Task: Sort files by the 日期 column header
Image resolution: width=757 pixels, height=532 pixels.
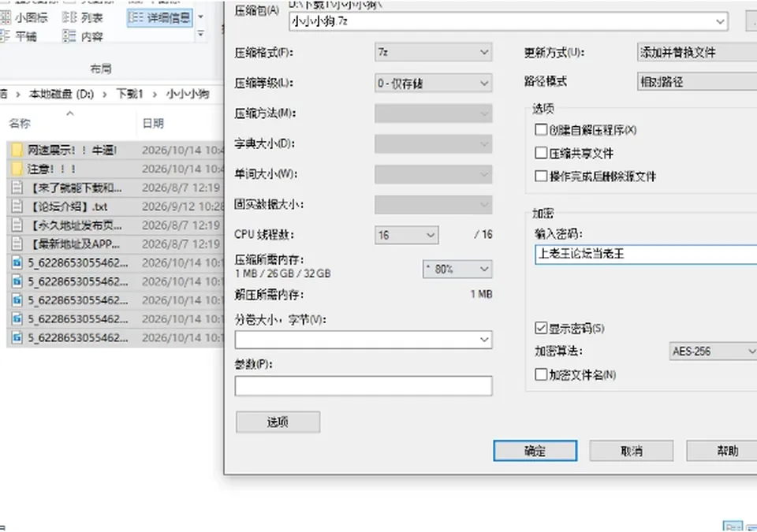Action: pyautogui.click(x=153, y=124)
